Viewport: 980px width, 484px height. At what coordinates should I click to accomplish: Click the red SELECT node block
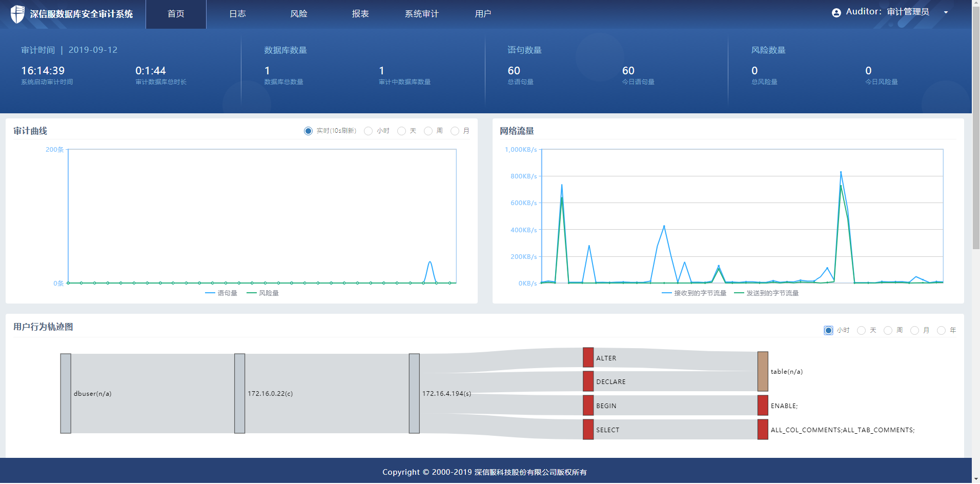click(x=588, y=430)
